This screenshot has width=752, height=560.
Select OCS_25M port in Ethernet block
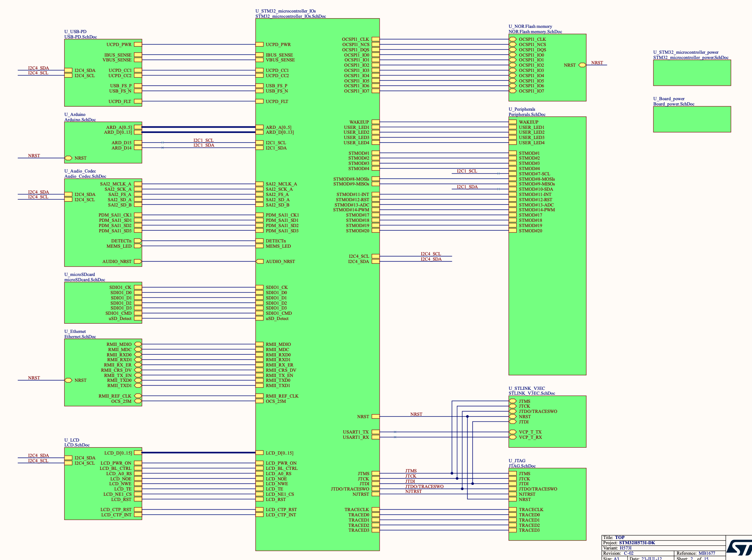[x=138, y=401]
